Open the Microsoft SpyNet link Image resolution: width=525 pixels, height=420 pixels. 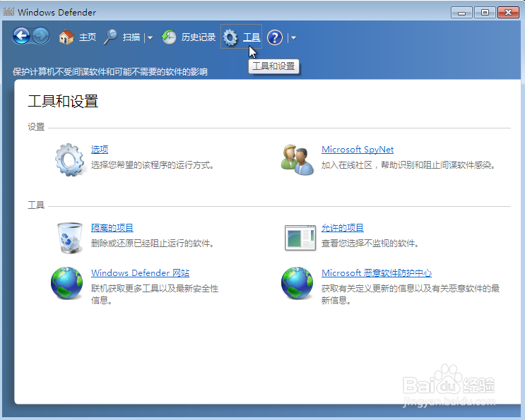pyautogui.click(x=358, y=150)
